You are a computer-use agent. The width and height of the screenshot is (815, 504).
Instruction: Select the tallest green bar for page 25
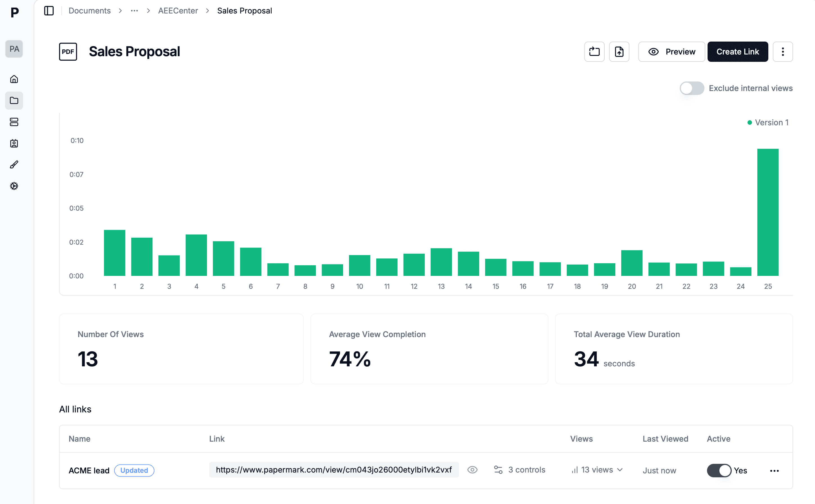point(768,213)
